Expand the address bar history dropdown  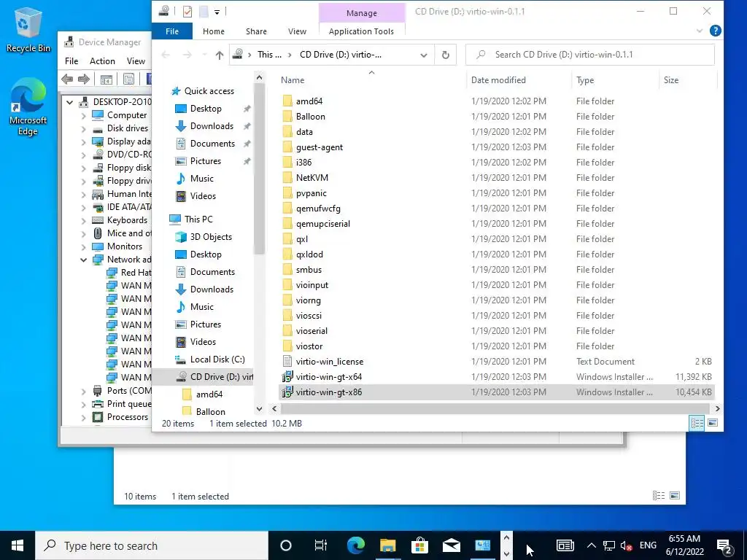click(x=424, y=55)
